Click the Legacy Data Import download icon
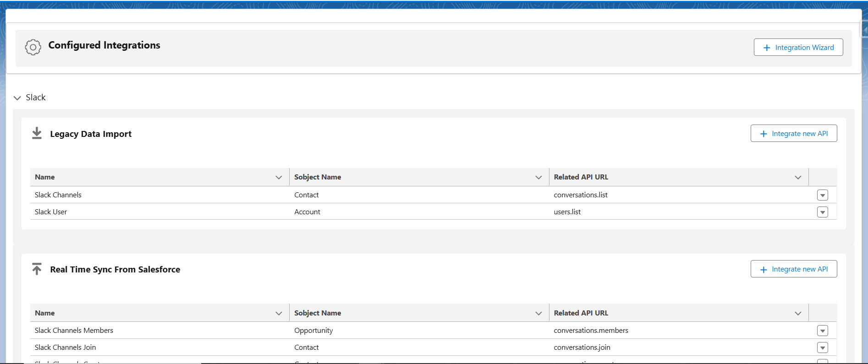 pyautogui.click(x=37, y=133)
